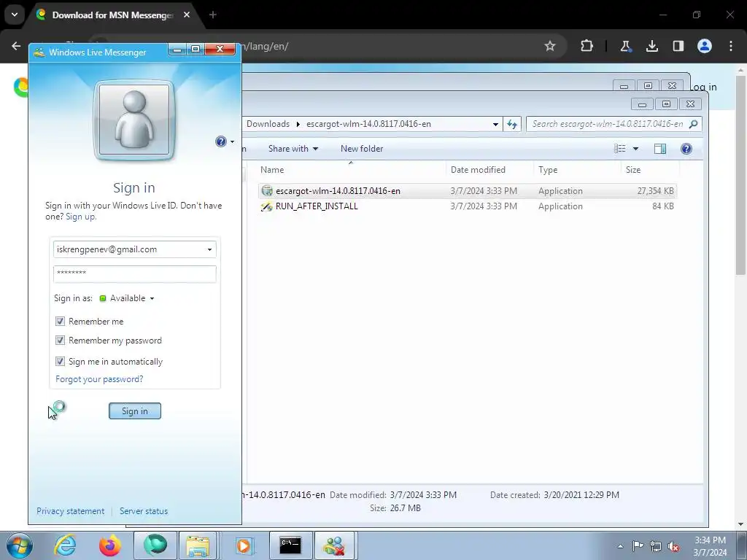Screen dimensions: 747x560
Task: Click the taskbar clock showing 3:34 PM
Action: pyautogui.click(x=710, y=546)
